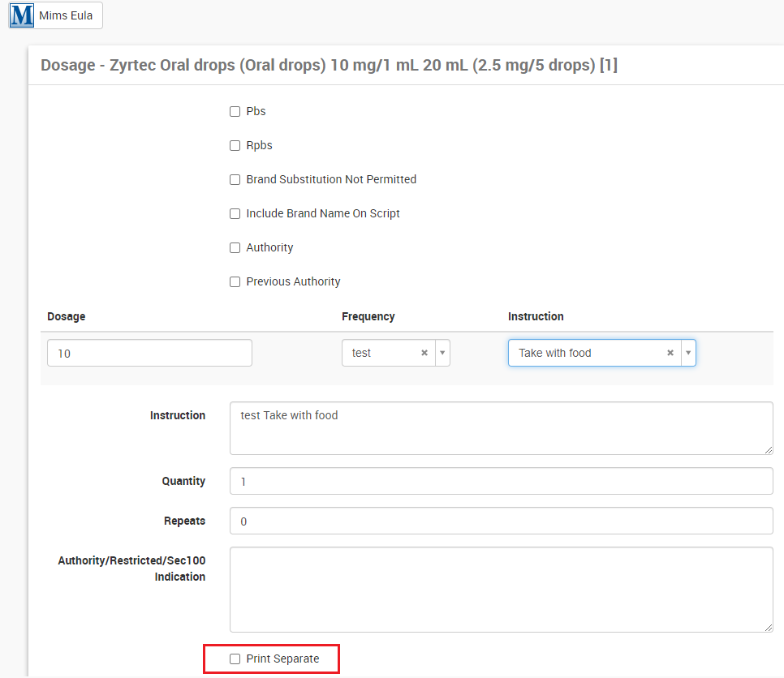
Task: Click the Authority/Restricted/Sec100 Indication text area
Action: (502, 590)
